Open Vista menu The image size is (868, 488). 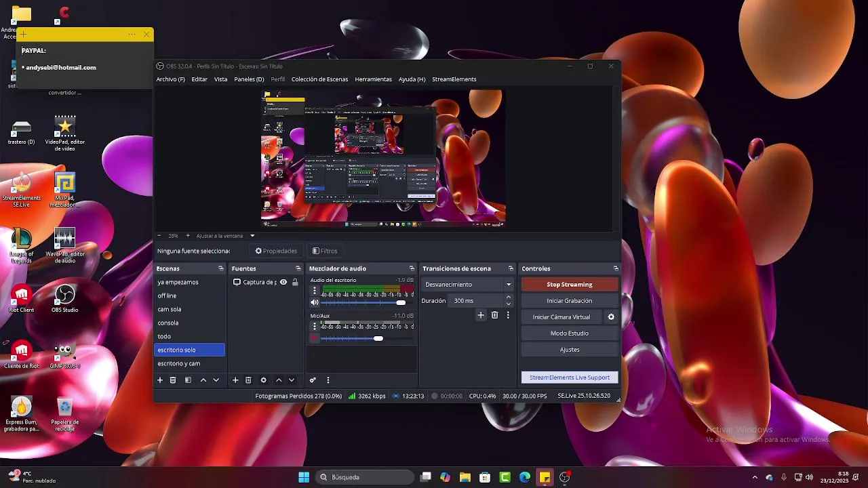pos(221,79)
